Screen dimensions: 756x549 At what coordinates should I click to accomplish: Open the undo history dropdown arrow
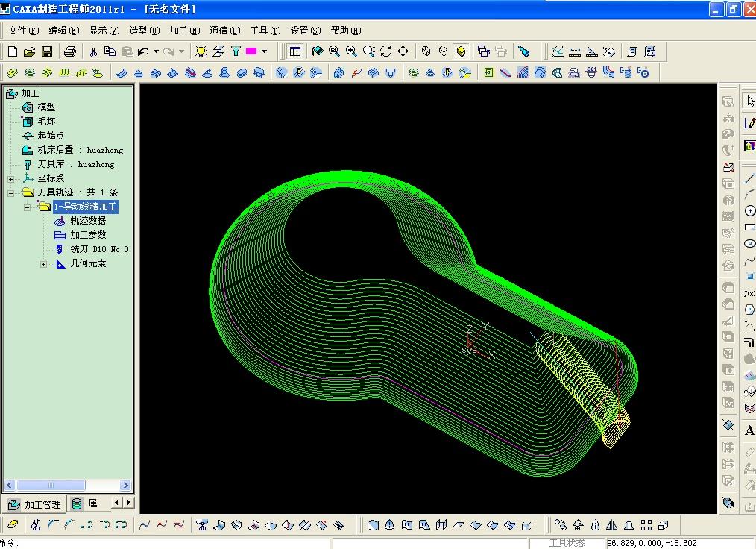coord(156,51)
